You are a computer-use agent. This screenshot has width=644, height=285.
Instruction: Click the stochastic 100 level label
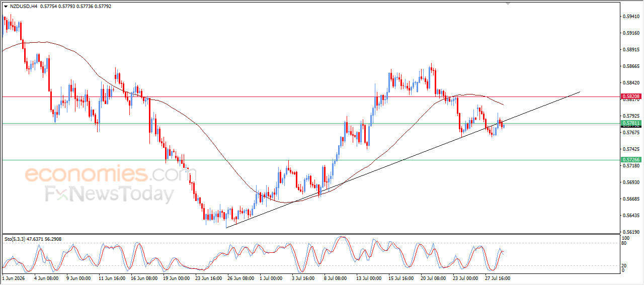coord(626,238)
